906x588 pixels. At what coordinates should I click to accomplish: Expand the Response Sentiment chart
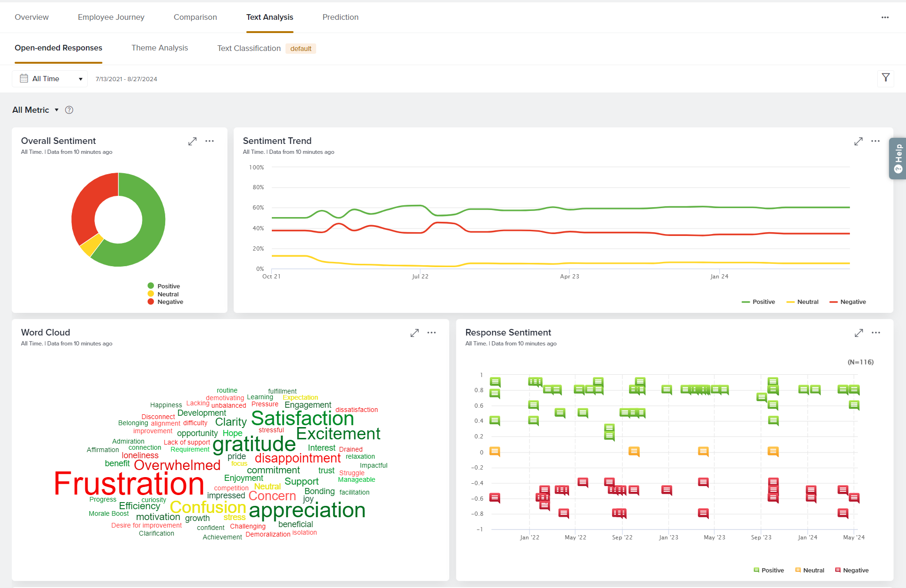pos(859,333)
